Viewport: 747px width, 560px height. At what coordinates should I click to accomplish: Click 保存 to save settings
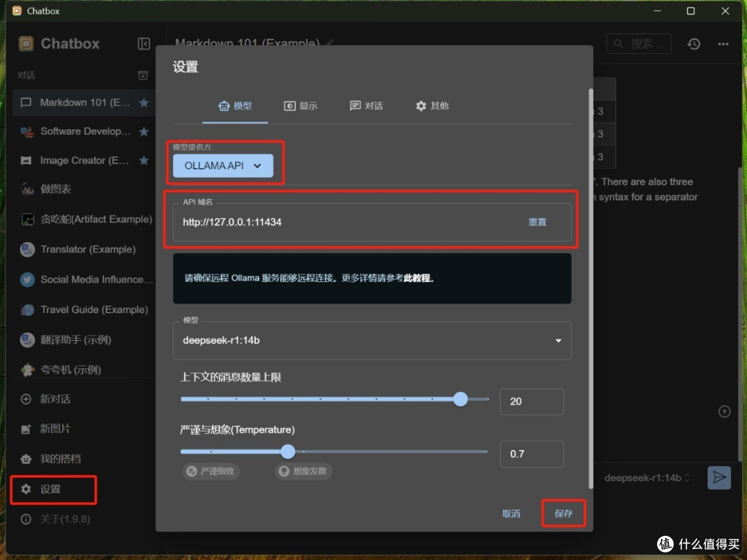[x=564, y=513]
